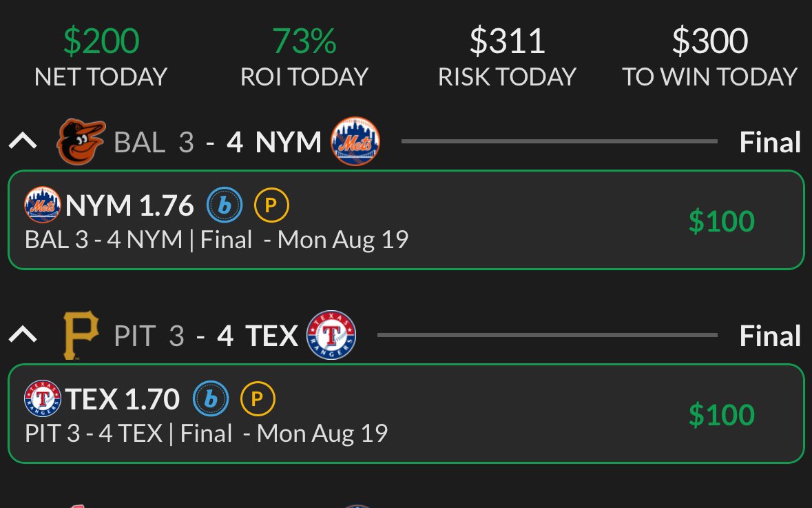Viewport: 812px width, 508px height.
Task: Open the NYM 1.76 bet card
Action: [x=406, y=220]
